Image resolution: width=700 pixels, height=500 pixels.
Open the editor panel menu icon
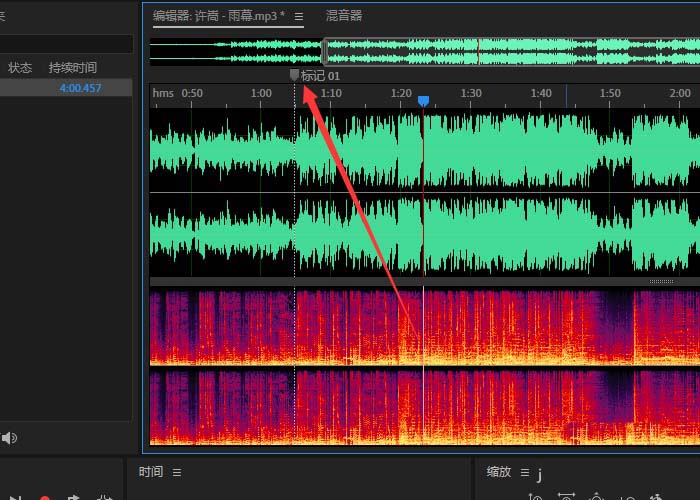[298, 17]
